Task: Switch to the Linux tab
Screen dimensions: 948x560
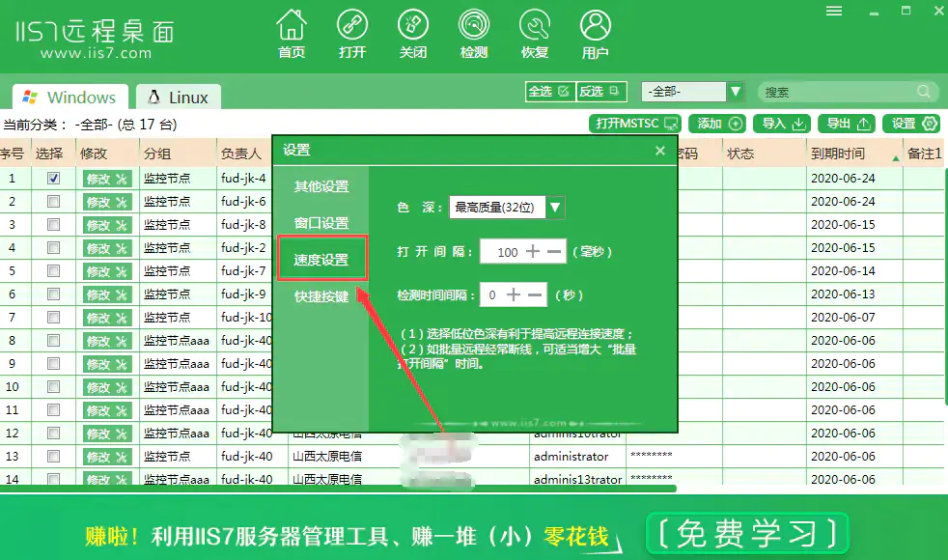Action: [x=179, y=97]
